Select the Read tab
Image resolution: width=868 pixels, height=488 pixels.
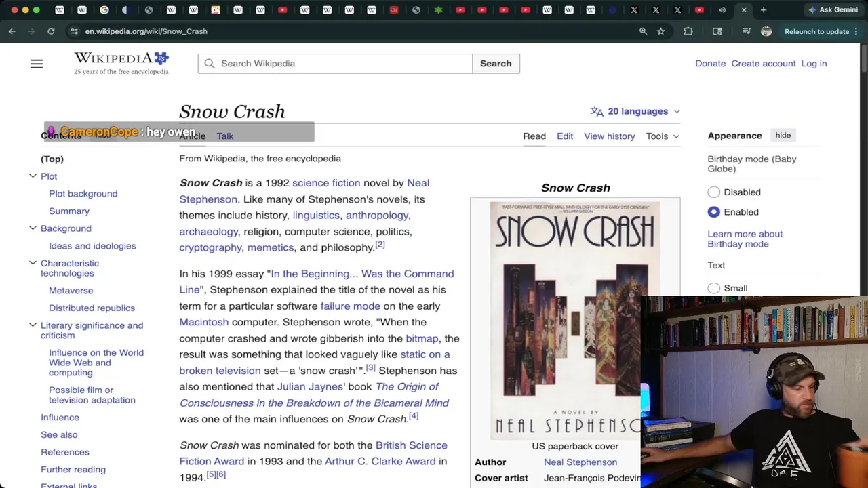tap(534, 136)
